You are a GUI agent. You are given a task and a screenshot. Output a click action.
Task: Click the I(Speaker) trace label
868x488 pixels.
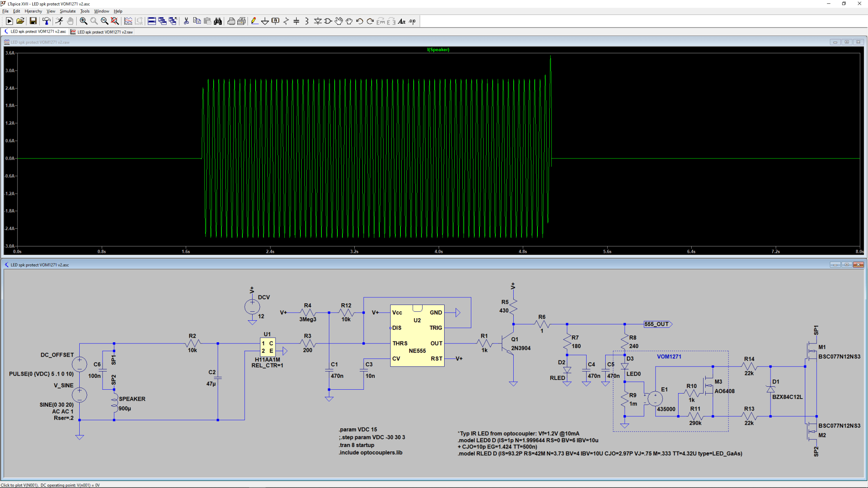pos(438,50)
